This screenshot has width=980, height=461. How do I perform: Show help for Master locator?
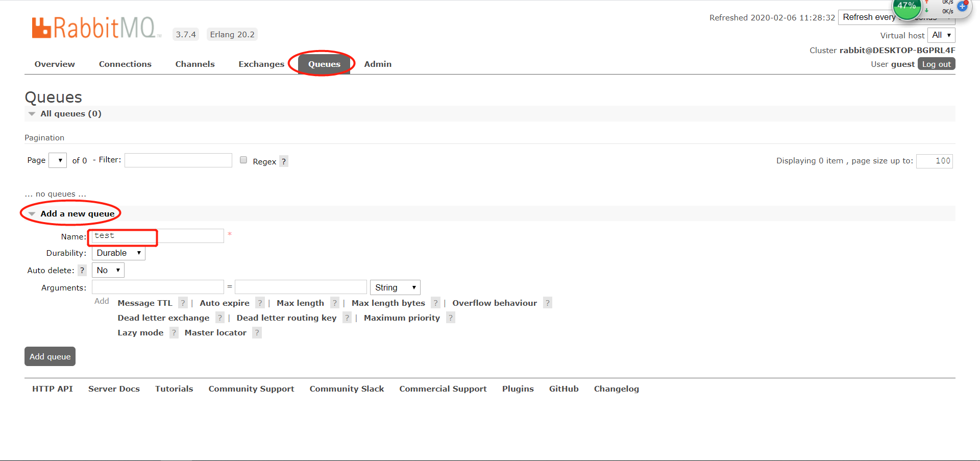[x=257, y=332]
